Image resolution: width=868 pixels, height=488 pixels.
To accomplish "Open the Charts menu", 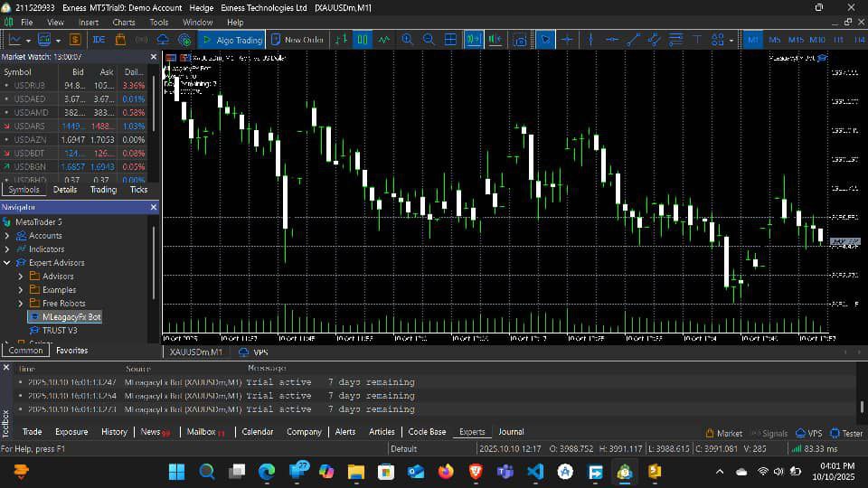I will 124,22.
